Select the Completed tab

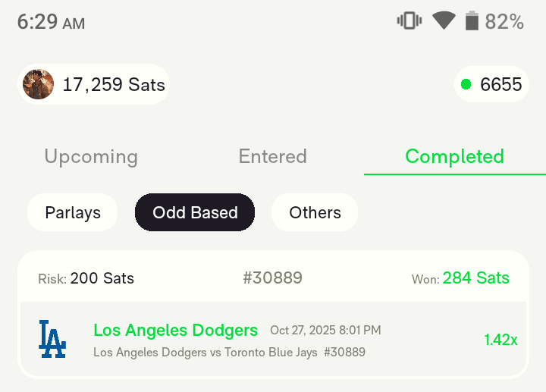pyautogui.click(x=454, y=156)
